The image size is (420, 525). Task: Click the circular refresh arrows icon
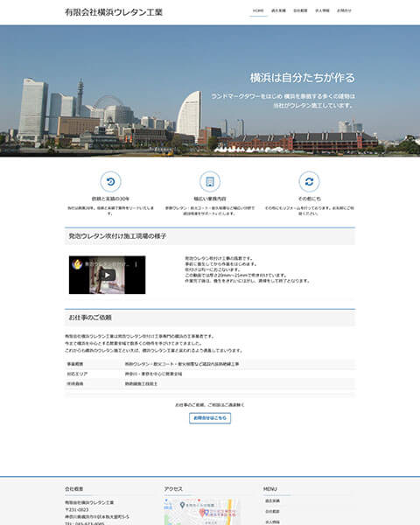coord(309,181)
